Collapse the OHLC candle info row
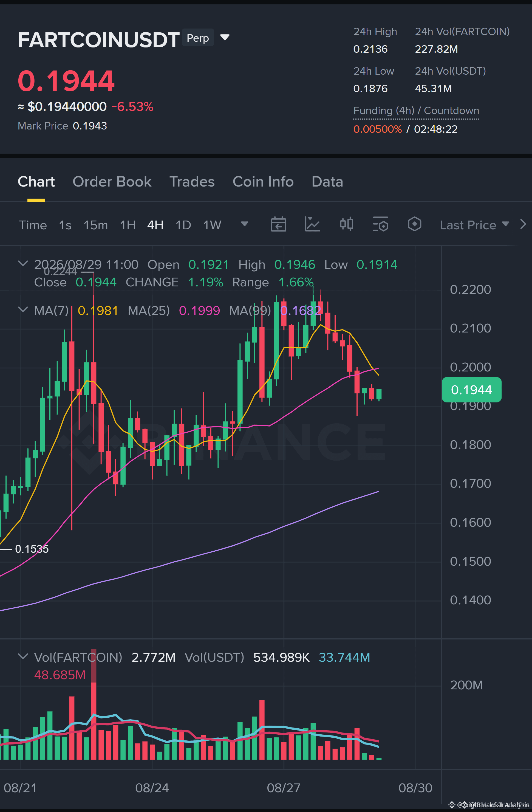This screenshot has height=812, width=532. (23, 263)
